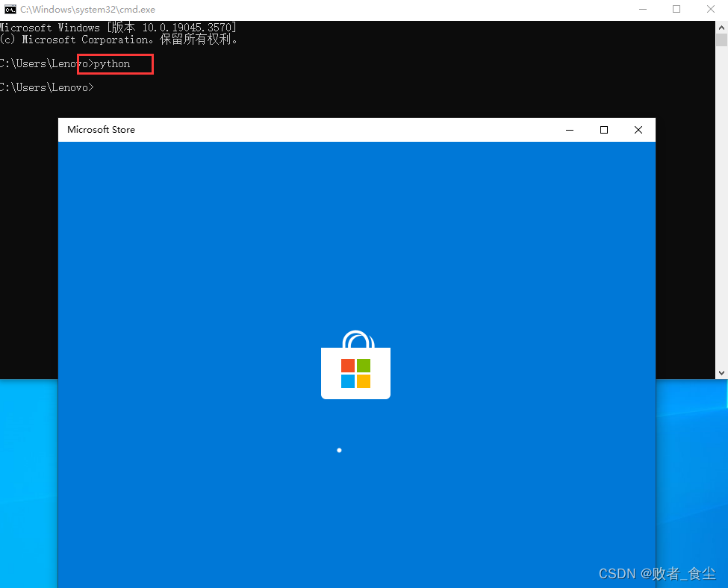Viewport: 728px width, 588px height.
Task: Click the last C:\Users\Lenovo> prompt line
Action: pyautogui.click(x=47, y=88)
